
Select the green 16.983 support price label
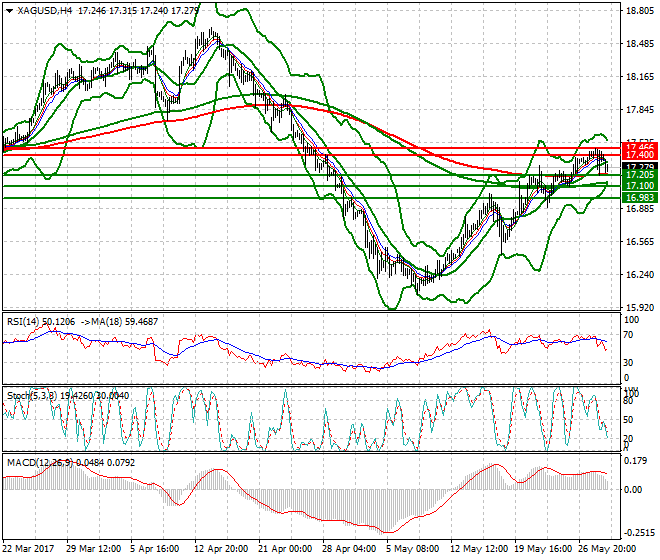pyautogui.click(x=639, y=198)
